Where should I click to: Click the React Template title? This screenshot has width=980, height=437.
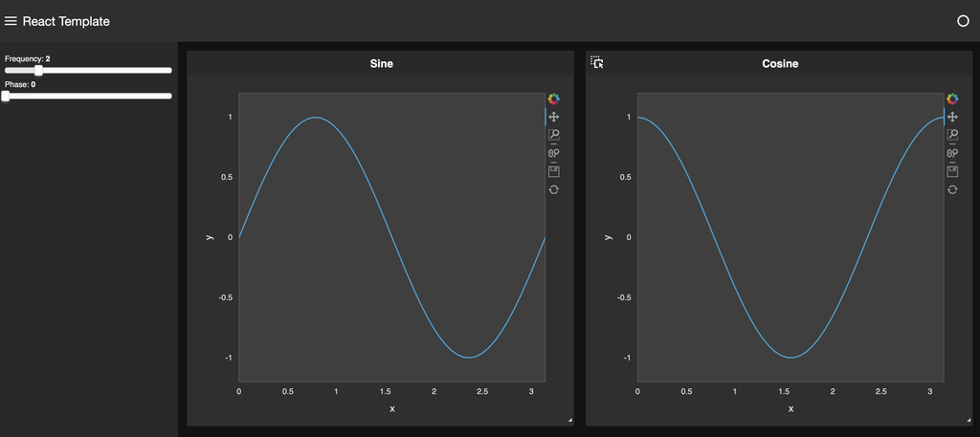click(66, 21)
